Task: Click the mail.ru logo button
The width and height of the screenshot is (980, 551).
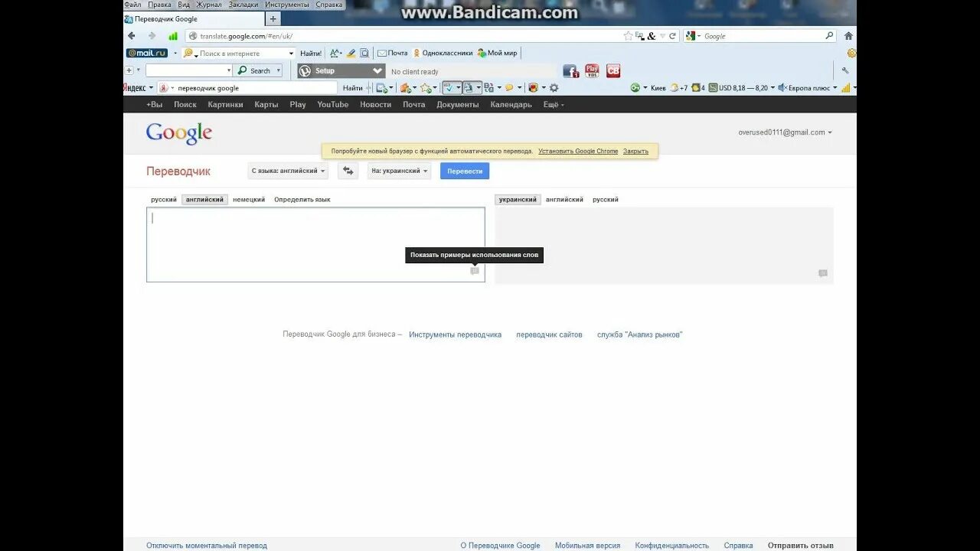Action: (147, 53)
